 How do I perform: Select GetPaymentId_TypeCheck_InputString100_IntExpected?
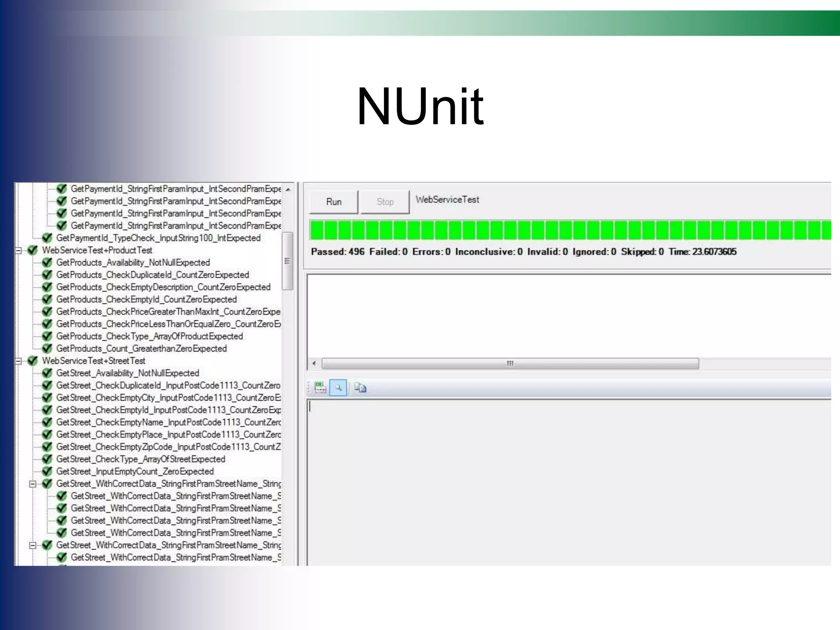158,238
